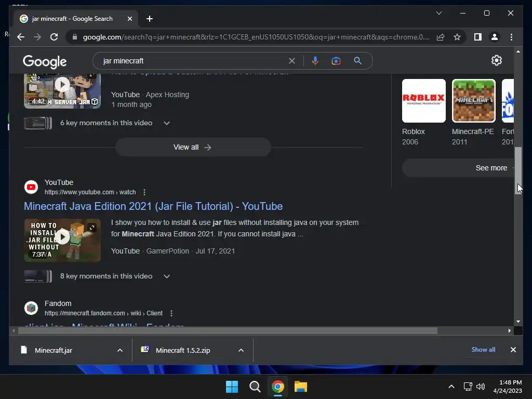View site info via the padlock icon
532x399 pixels.
tap(75, 37)
